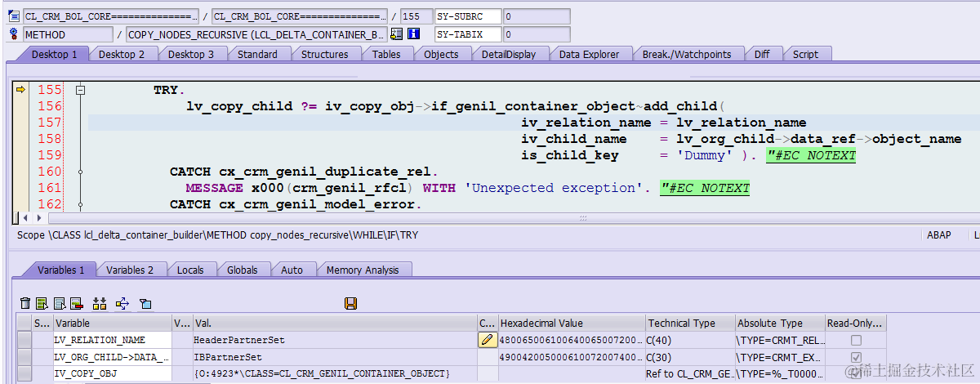Open the Tables tab
Viewport: 980px width, 384px height.
[386, 54]
